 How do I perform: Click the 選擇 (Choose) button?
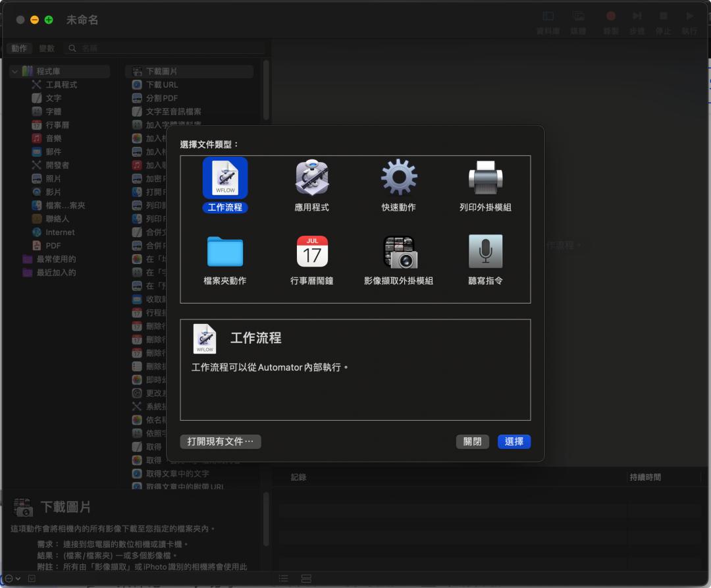tap(513, 442)
